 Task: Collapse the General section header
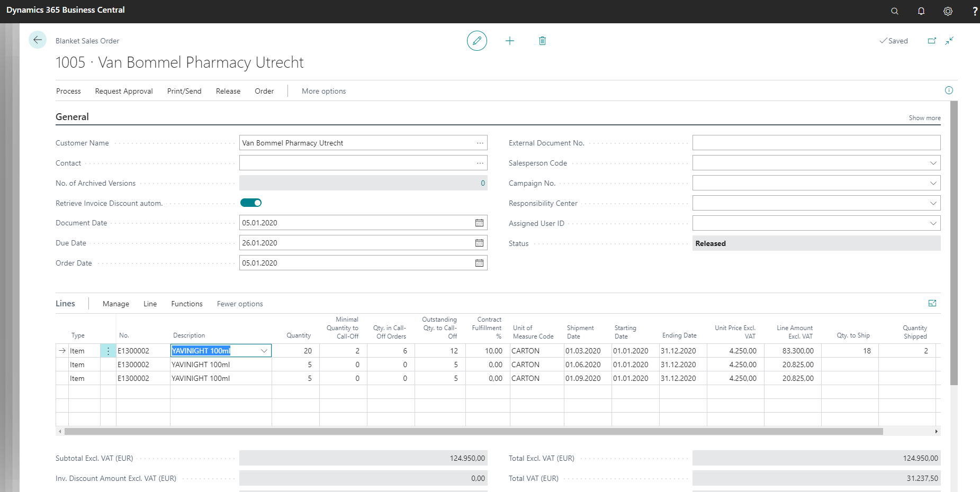tap(72, 117)
